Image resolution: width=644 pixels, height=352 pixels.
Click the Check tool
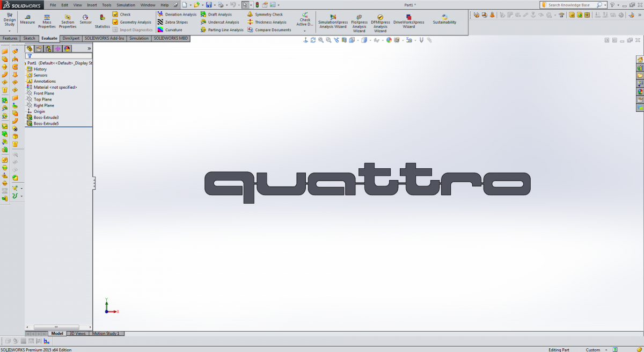click(x=121, y=15)
